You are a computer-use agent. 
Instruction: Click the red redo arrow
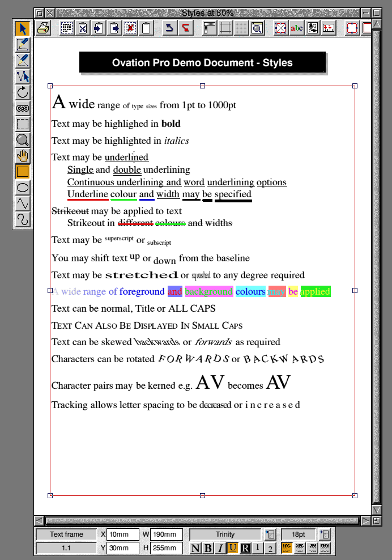click(x=186, y=28)
